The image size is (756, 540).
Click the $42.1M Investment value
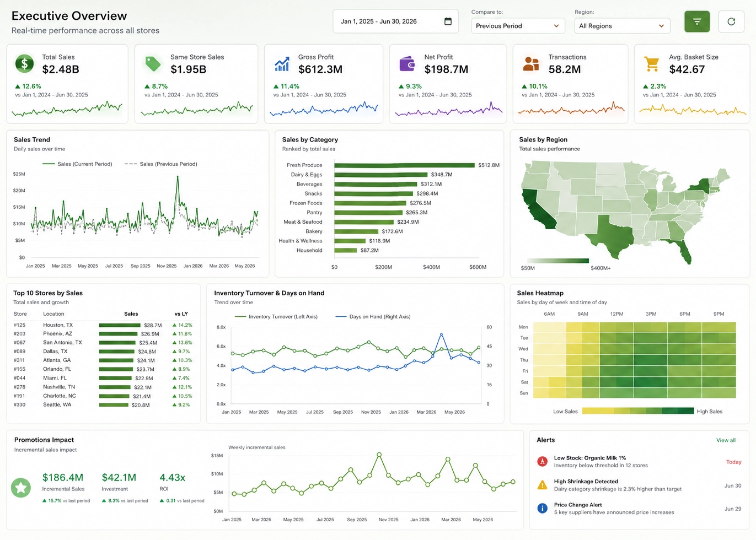click(x=119, y=478)
